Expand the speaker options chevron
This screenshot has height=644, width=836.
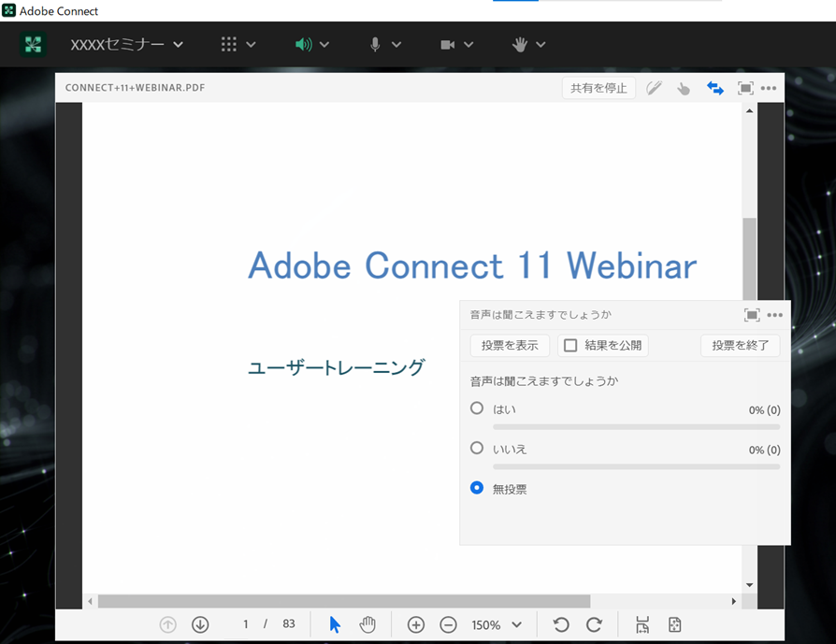click(324, 45)
